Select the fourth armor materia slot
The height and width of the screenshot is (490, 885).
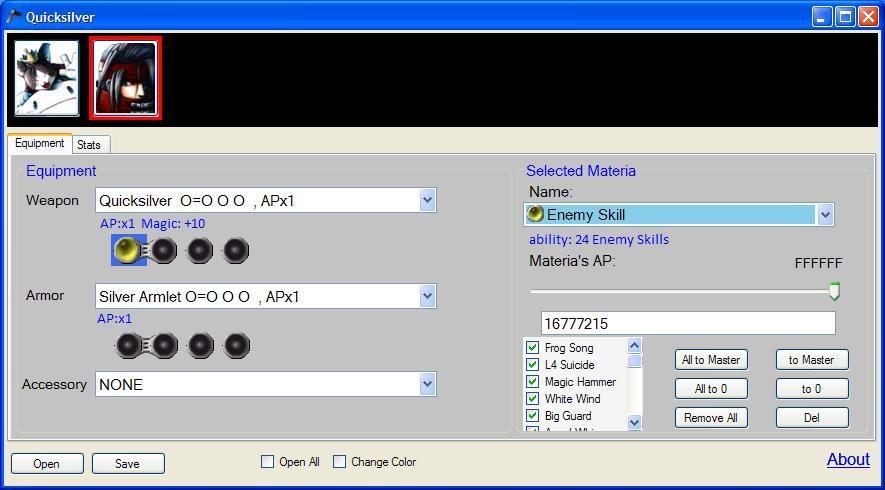pos(236,345)
